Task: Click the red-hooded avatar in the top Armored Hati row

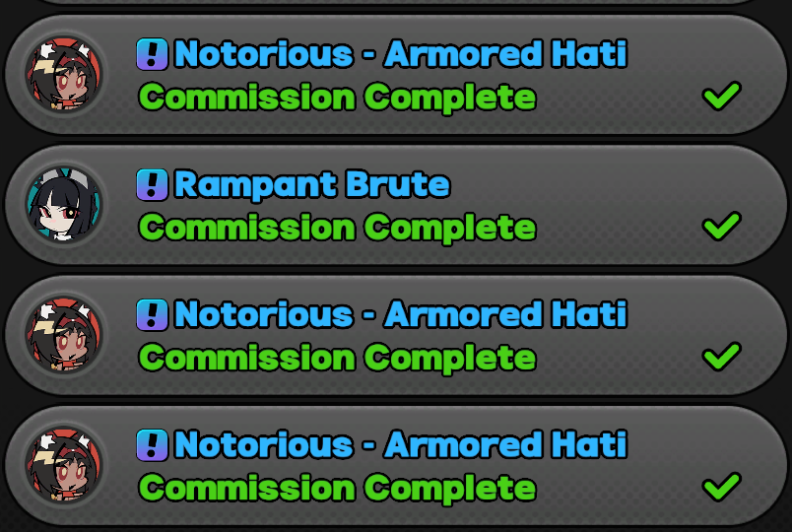Action: pyautogui.click(x=64, y=74)
